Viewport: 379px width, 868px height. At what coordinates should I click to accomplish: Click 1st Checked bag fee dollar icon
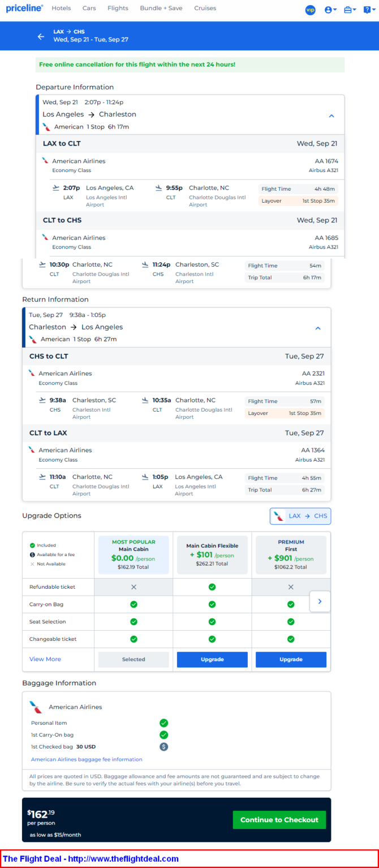coord(163,747)
